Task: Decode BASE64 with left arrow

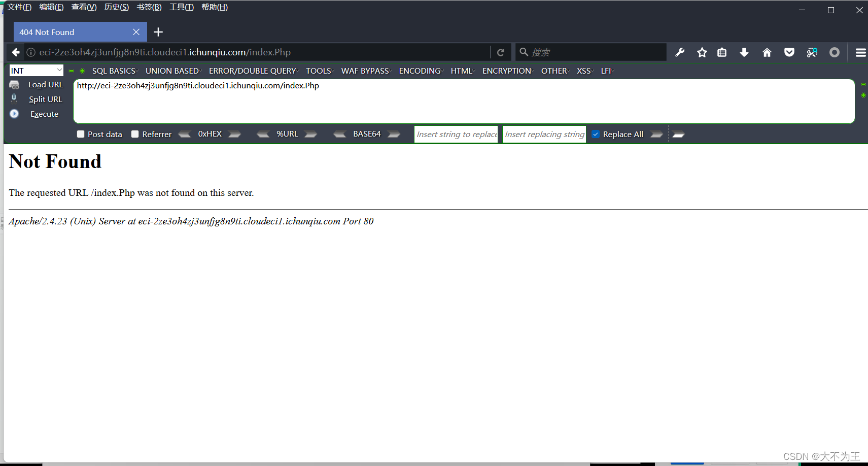Action: 340,134
